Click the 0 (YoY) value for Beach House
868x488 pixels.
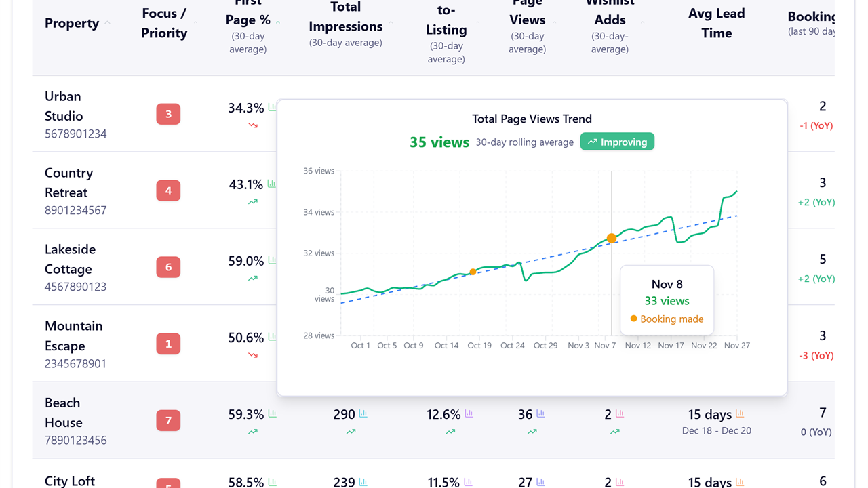(816, 432)
